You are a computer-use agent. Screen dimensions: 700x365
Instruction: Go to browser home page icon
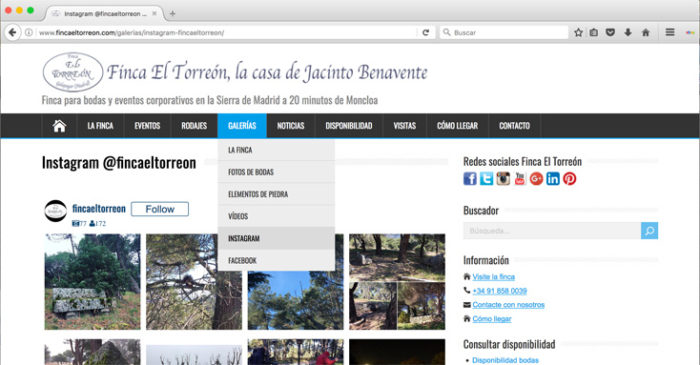tap(646, 33)
